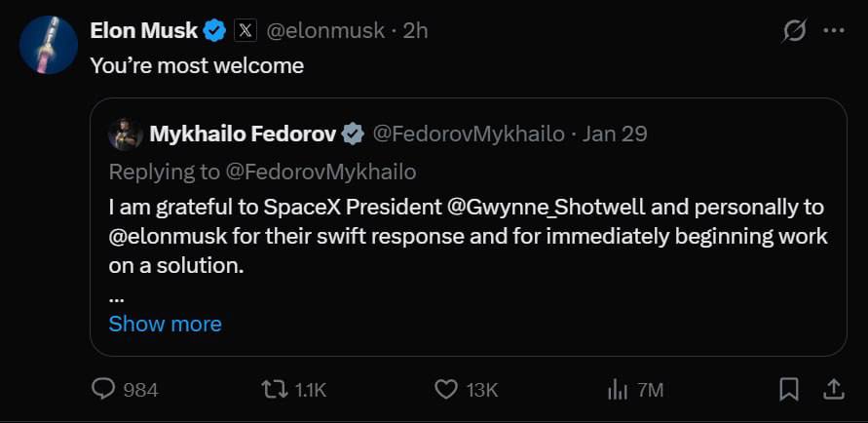Repost this tweet via retweet icon
The width and height of the screenshot is (868, 423).
(x=272, y=389)
